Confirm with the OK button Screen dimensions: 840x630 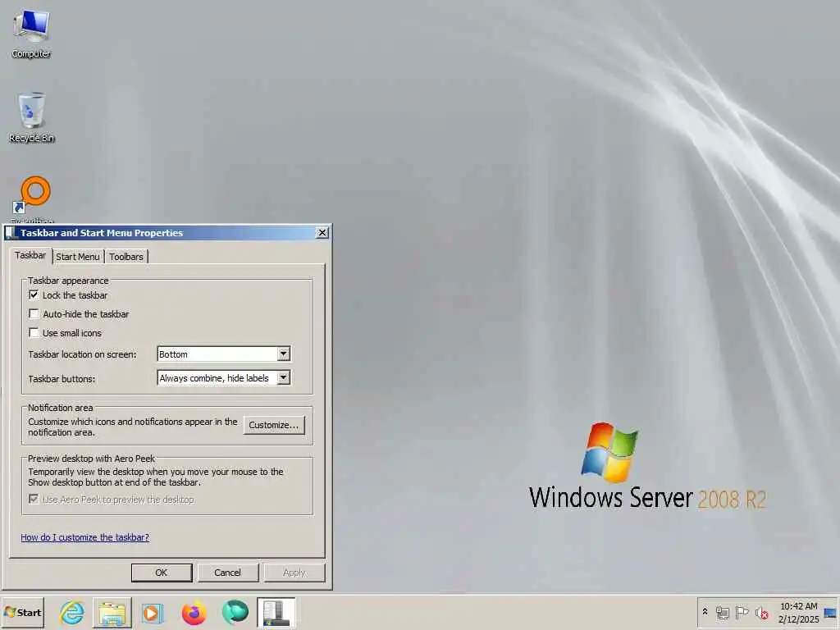162,573
